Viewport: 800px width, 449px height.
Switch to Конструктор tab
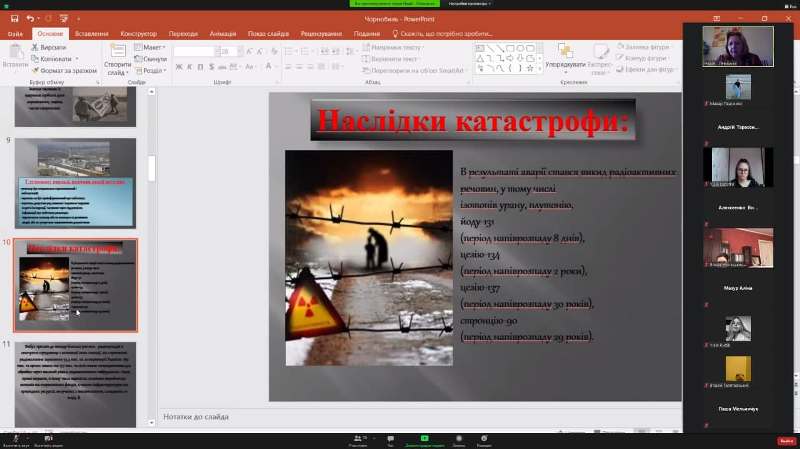click(138, 34)
